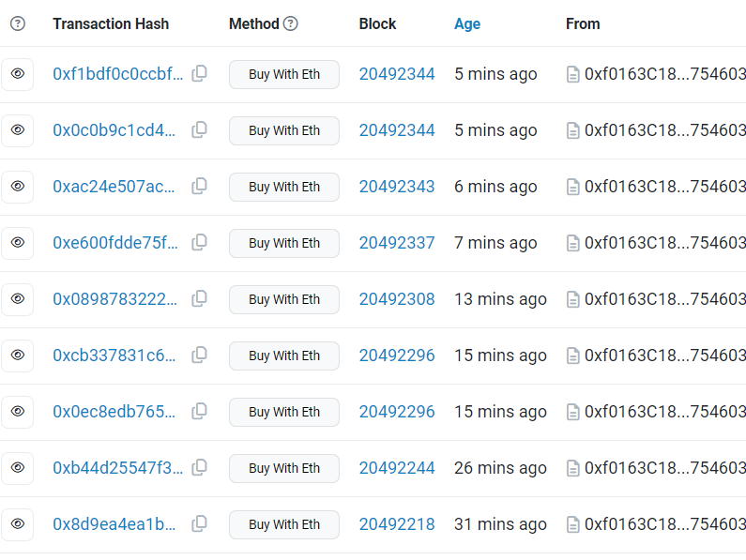This screenshot has height=560, width=746.
Task: Copy transaction hash 0xf1bdf0c0ccbf
Action: (199, 74)
